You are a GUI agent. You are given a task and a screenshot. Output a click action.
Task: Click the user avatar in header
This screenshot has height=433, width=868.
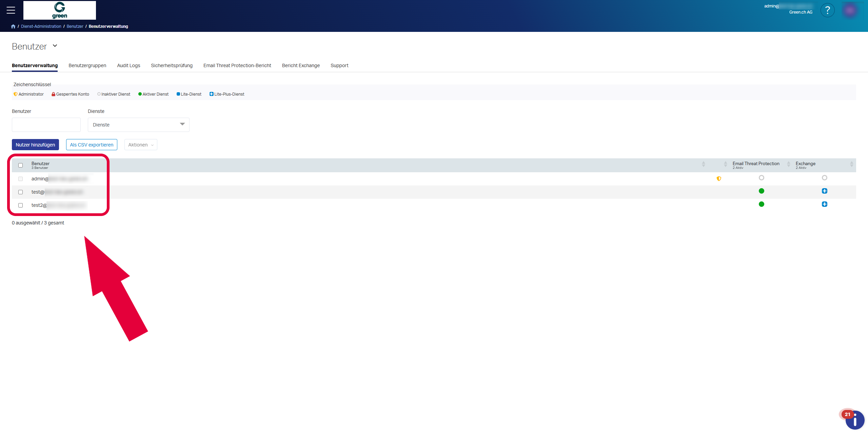click(850, 10)
